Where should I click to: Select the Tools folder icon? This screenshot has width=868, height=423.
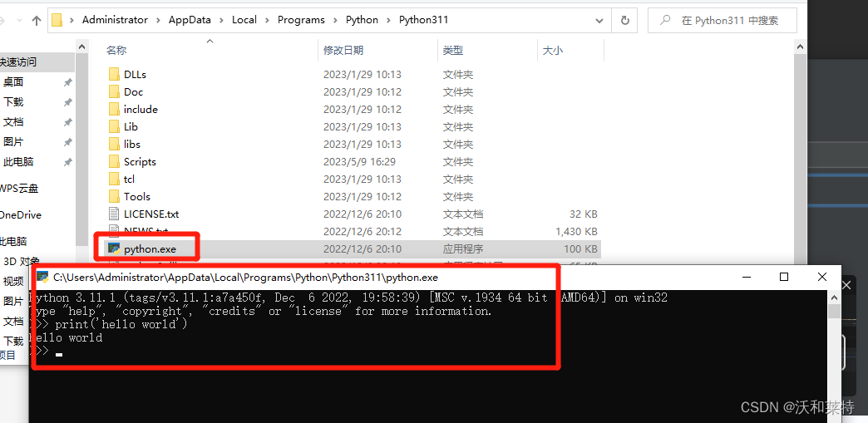pyautogui.click(x=114, y=197)
